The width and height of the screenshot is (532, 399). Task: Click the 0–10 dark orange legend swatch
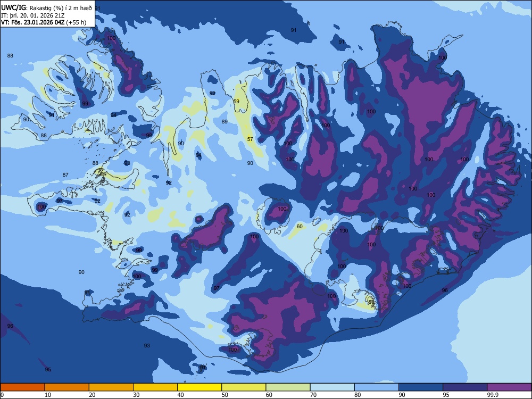pos(22,387)
